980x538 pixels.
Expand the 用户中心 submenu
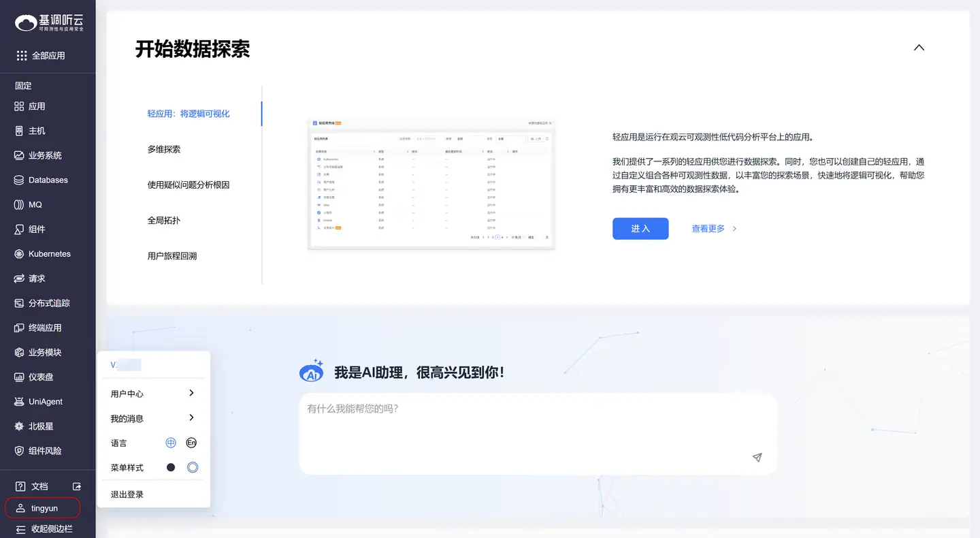tap(151, 393)
